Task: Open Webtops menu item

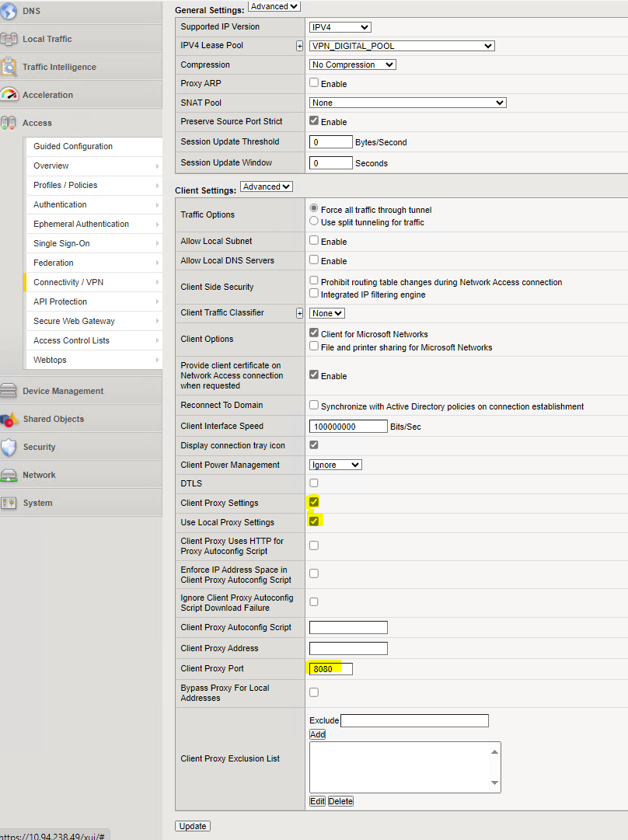Action: [x=94, y=360]
